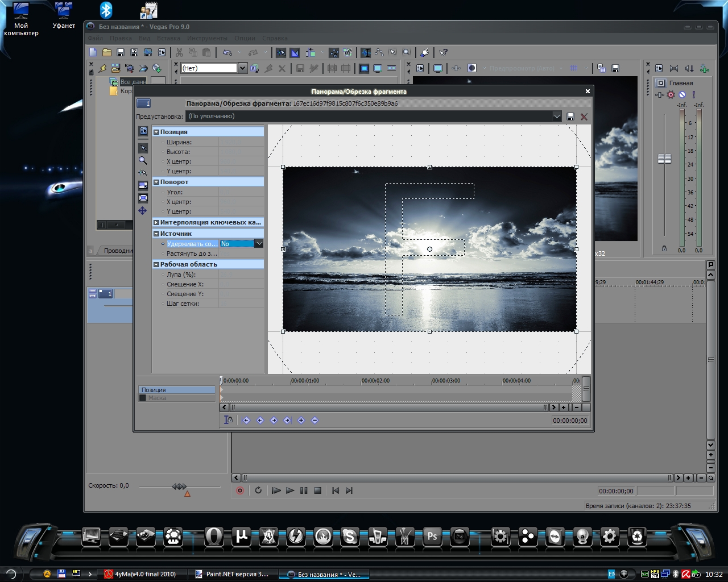Click the Pan/Crop timecode field

pos(570,421)
